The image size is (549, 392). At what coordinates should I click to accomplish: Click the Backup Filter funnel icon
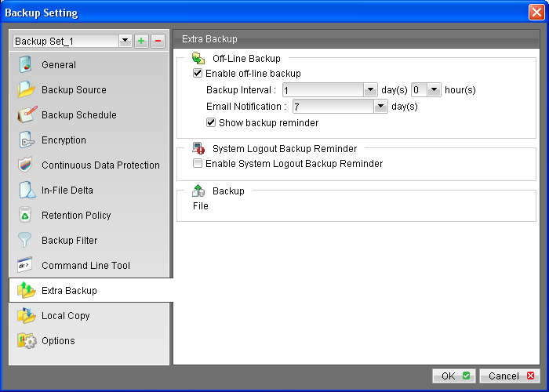coord(27,241)
